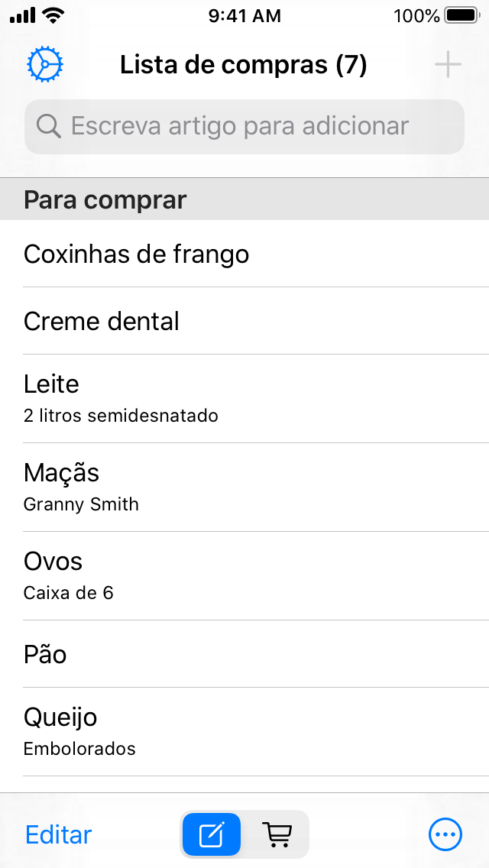Viewport: 489px width, 868px height.
Task: Tap the Wi-Fi status icon
Action: 53,15
